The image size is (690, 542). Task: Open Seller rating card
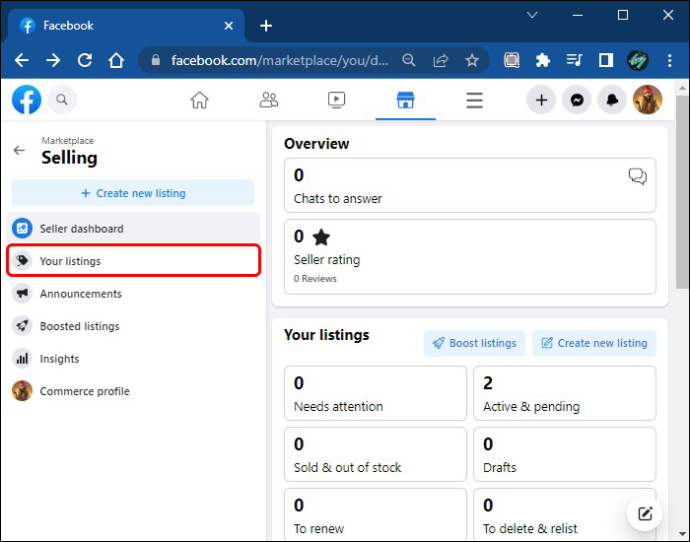(470, 257)
